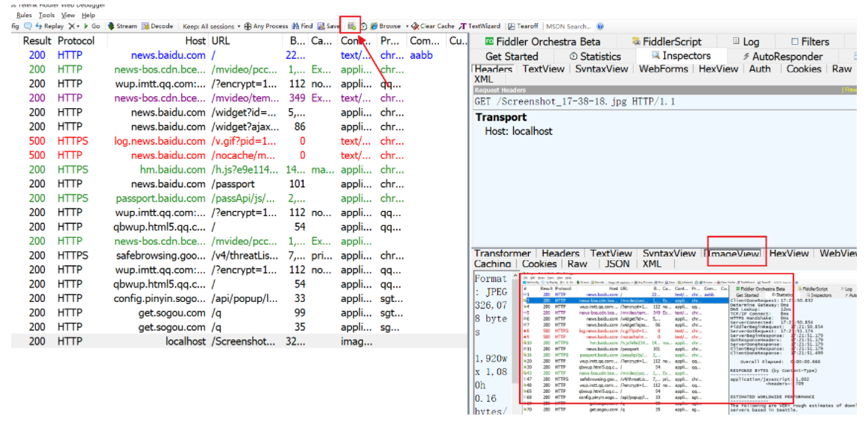Viewport: 868px width, 422px height.
Task: Focus the MSDN Search field
Action: [568, 26]
